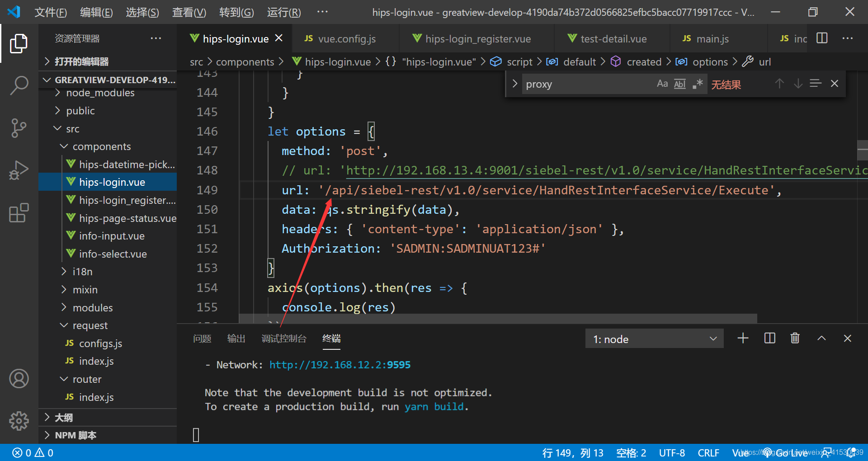Click line and column indicator in status bar
This screenshot has width=868, height=461.
pyautogui.click(x=573, y=453)
